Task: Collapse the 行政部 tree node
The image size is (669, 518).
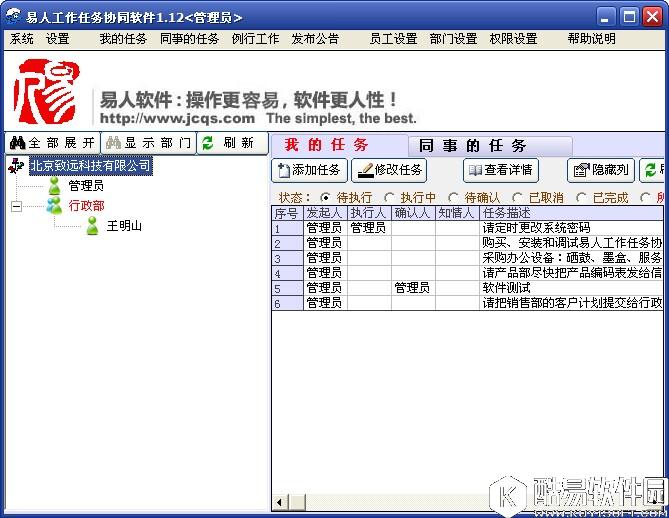Action: point(16,206)
